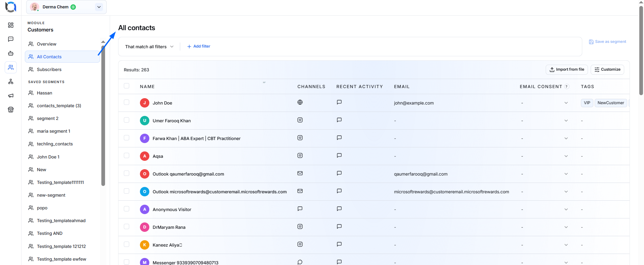Click the Email Consent help question icon
Viewport: 644px width, 265px height.
coord(567,86)
